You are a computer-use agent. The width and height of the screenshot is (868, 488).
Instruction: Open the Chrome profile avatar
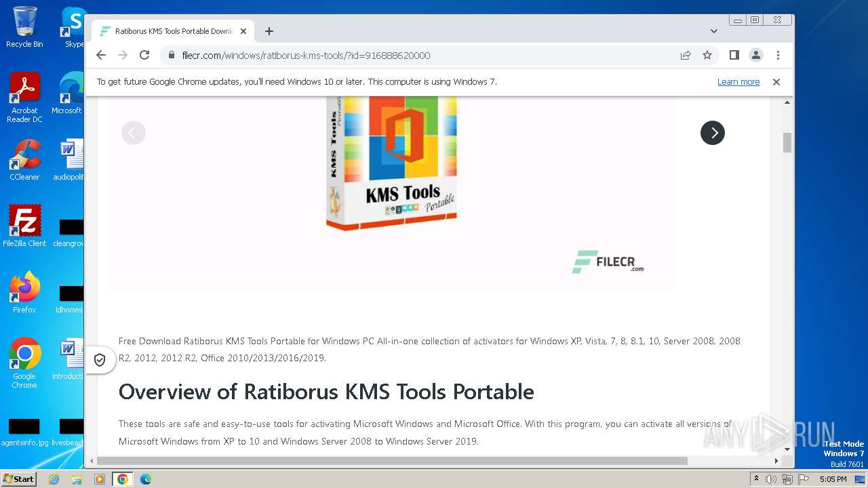click(x=756, y=55)
